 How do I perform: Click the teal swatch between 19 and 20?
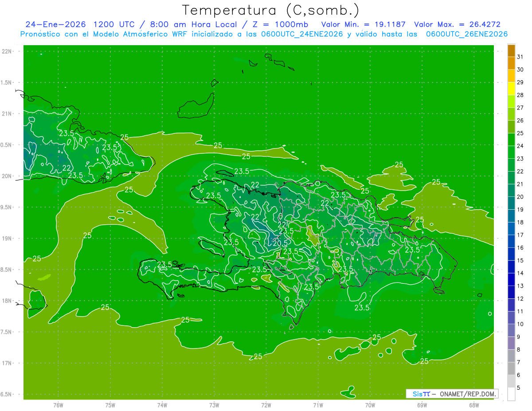[511, 204]
